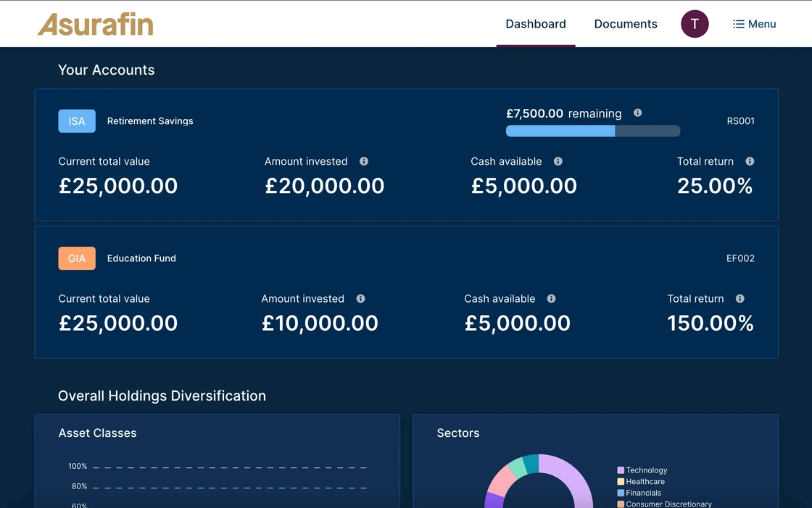Show Total return info for Retirement Savings
812x508 pixels.
tap(750, 161)
